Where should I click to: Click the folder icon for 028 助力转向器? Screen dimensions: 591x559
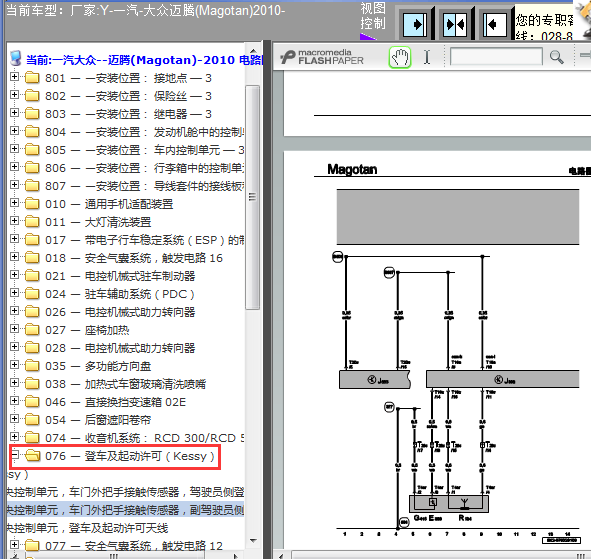pyautogui.click(x=32, y=348)
